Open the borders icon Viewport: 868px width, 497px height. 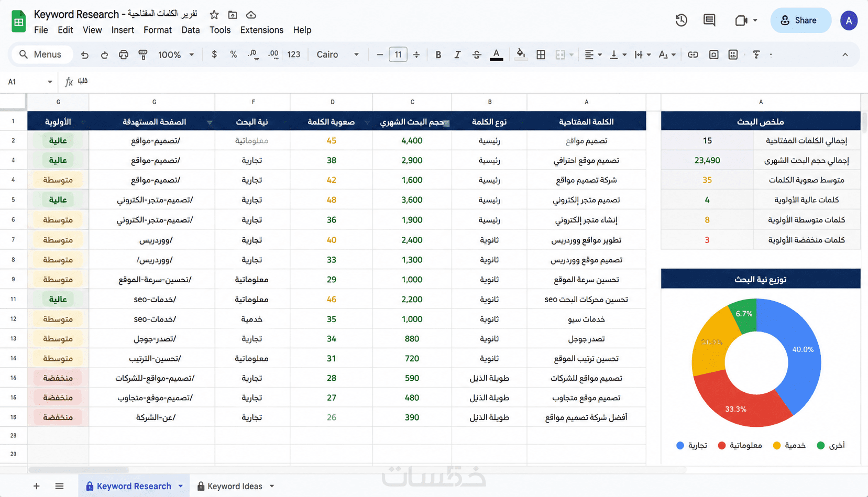[541, 54]
